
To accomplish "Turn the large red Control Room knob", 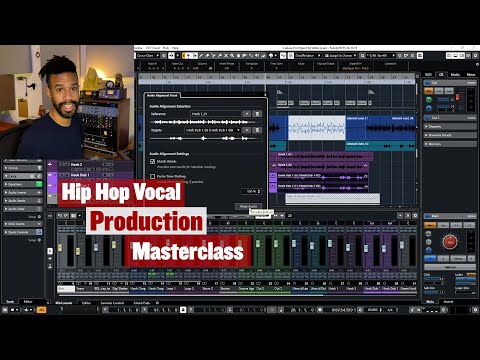I will pyautogui.click(x=450, y=242).
